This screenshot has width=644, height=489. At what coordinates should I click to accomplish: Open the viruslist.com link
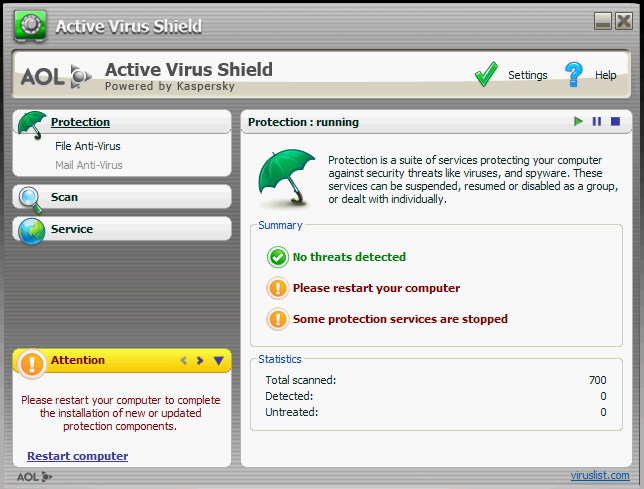click(600, 475)
